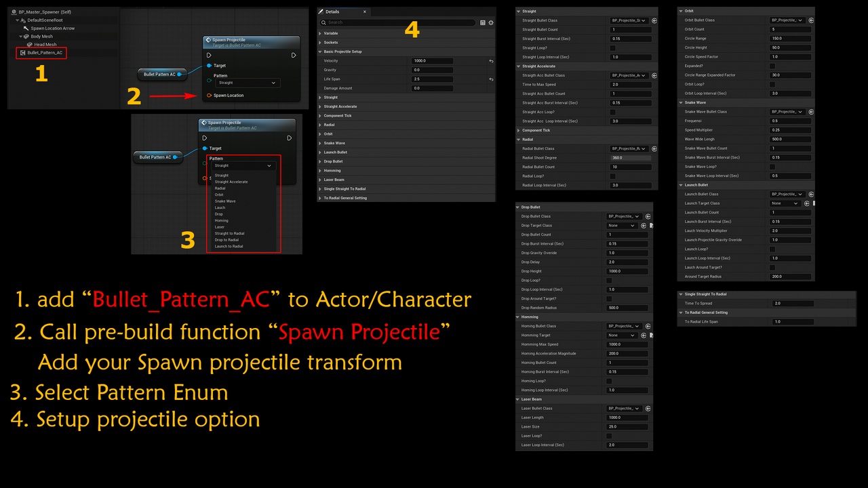This screenshot has width=868, height=488.
Task: Expand the Sockets category in Details
Action: coord(320,43)
